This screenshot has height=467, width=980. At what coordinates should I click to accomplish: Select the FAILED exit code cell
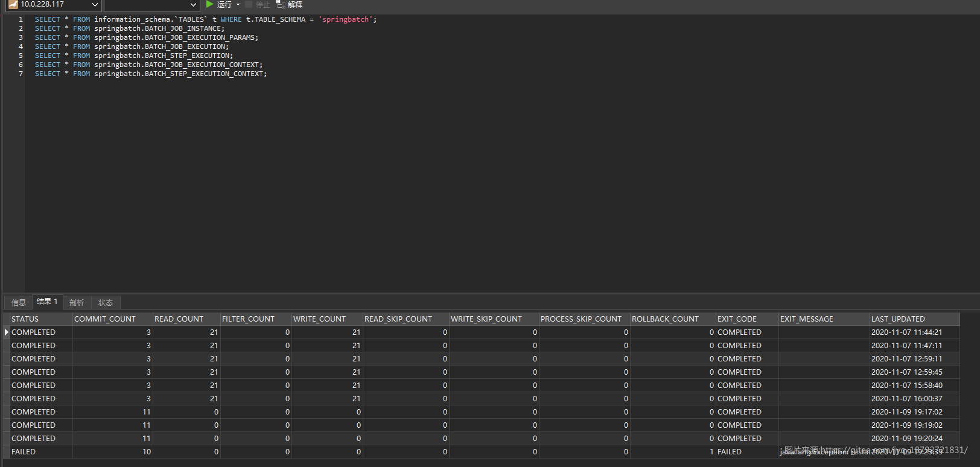point(747,451)
